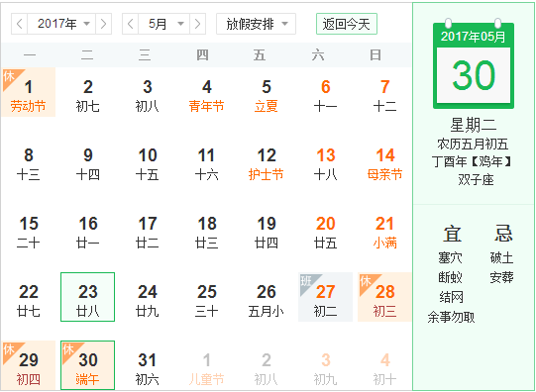Select May 8 十三
This screenshot has width=536, height=392.
click(29, 160)
